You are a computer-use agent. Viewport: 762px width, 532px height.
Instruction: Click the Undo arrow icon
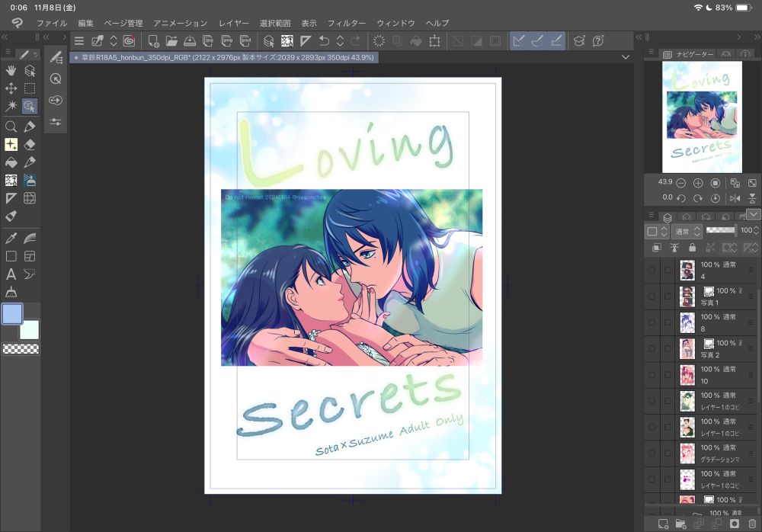click(x=324, y=41)
